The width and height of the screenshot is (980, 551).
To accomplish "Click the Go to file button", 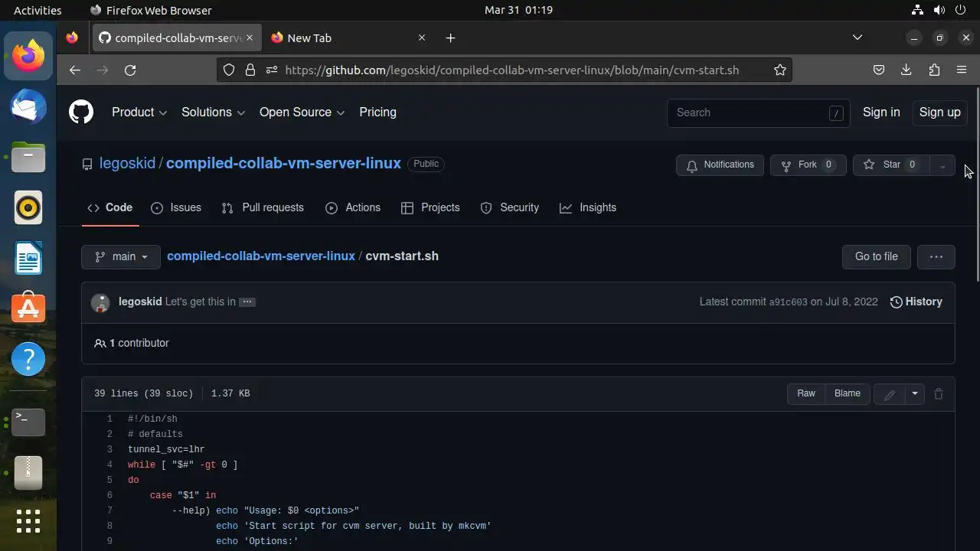I will point(876,256).
